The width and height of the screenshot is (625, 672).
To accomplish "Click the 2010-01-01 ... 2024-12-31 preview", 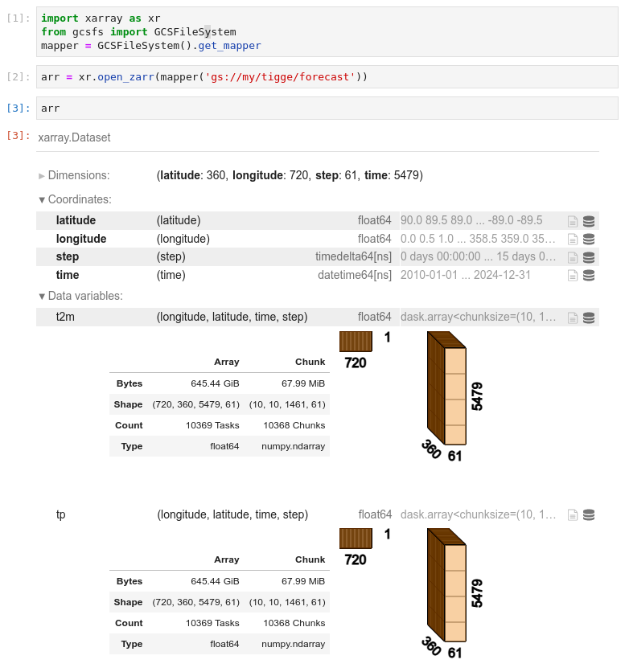I will (x=466, y=275).
